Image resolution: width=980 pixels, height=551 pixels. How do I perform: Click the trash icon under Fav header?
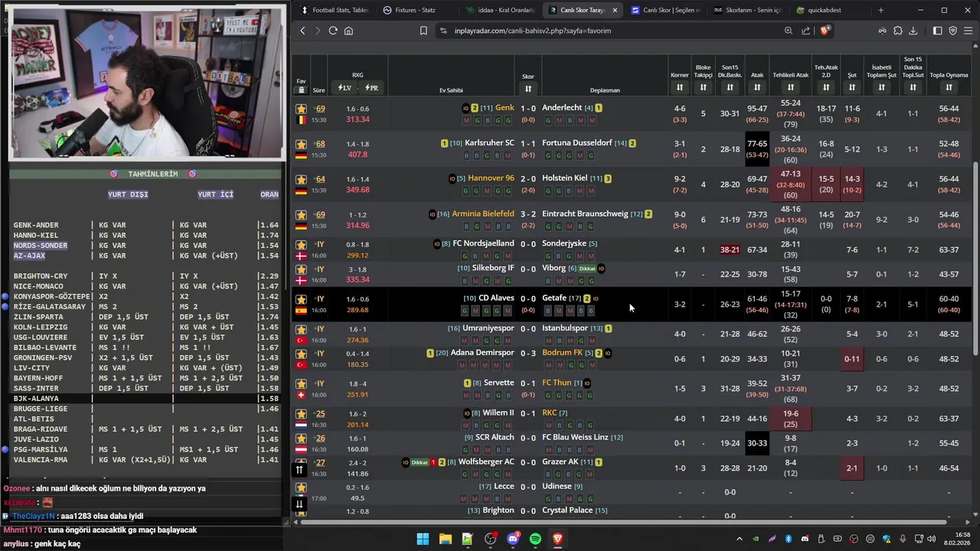click(x=301, y=90)
